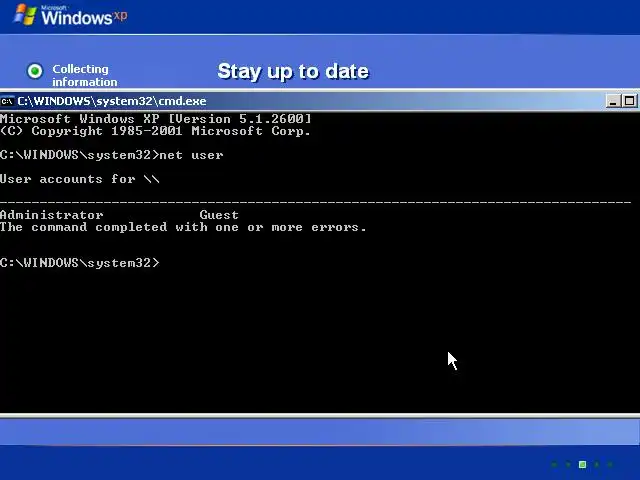Viewport: 640px width, 480px height.
Task: Click the highlighted green progress square
Action: (x=582, y=464)
